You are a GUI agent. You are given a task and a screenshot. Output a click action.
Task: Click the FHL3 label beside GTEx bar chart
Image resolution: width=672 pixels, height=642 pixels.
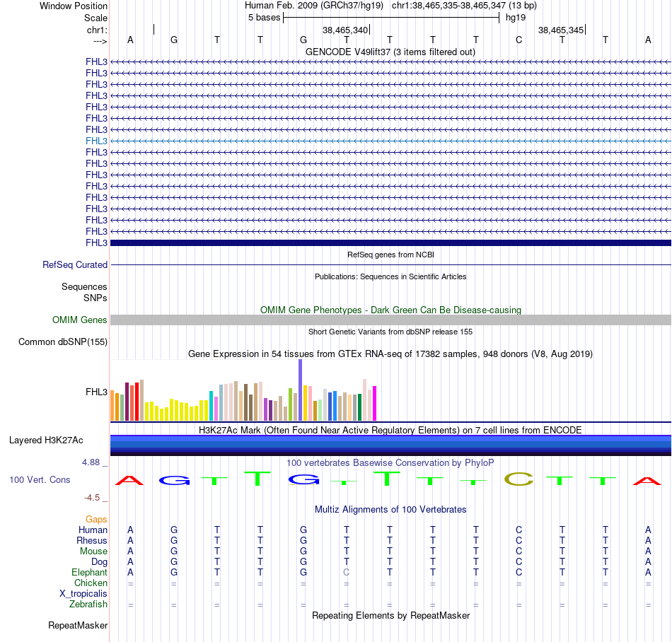point(96,392)
